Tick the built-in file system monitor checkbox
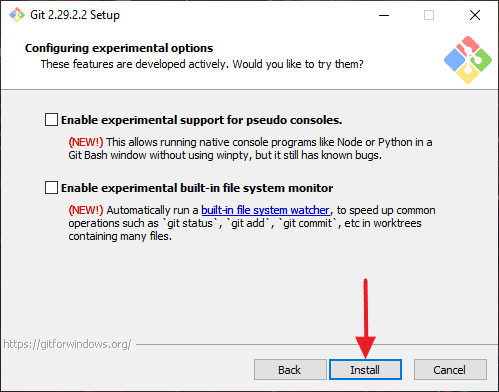 (51, 188)
